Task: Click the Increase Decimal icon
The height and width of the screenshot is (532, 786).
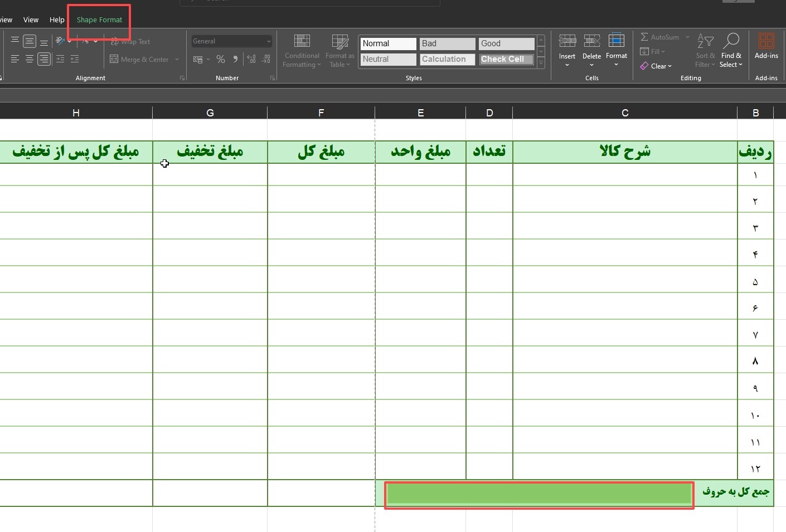Action: click(251, 59)
